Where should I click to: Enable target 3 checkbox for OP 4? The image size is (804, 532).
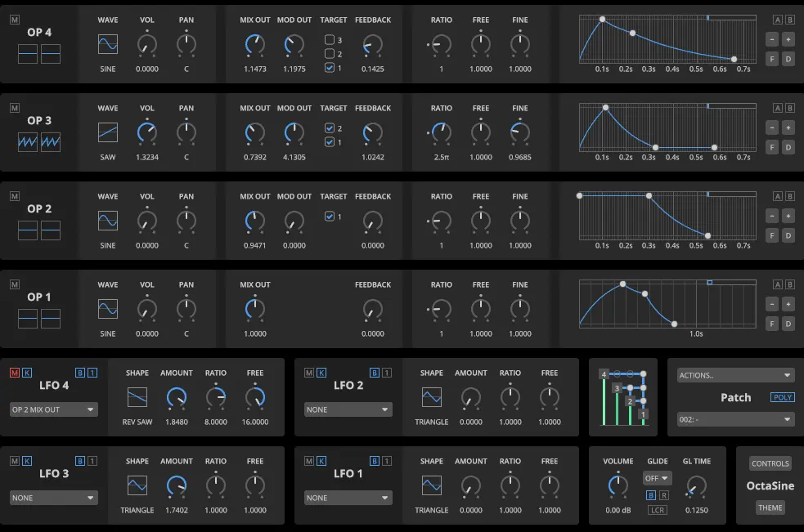coord(329,39)
